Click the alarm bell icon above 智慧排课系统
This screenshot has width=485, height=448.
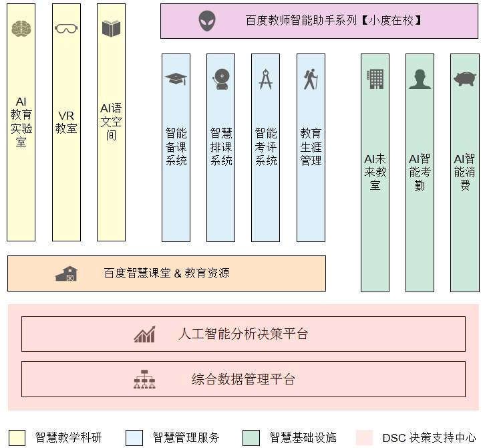pyautogui.click(x=221, y=79)
